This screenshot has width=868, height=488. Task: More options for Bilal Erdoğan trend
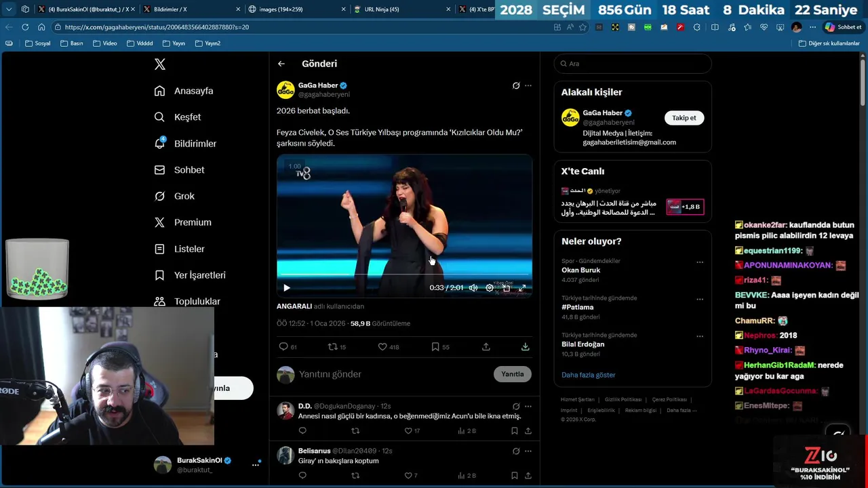tap(700, 336)
